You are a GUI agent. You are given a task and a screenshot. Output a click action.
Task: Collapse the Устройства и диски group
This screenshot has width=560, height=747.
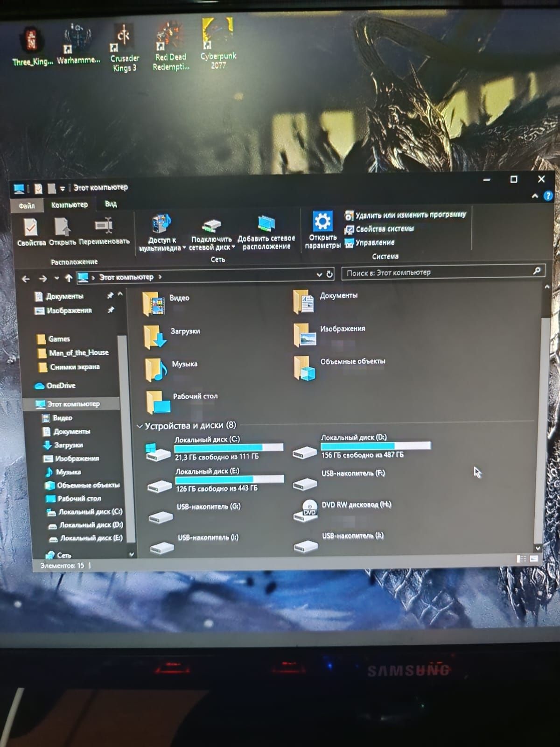(x=140, y=426)
